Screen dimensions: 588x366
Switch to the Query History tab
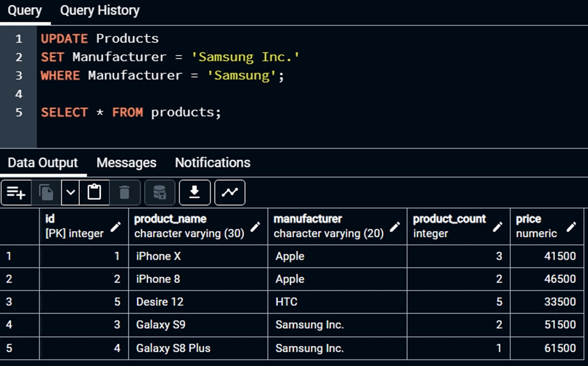click(100, 11)
